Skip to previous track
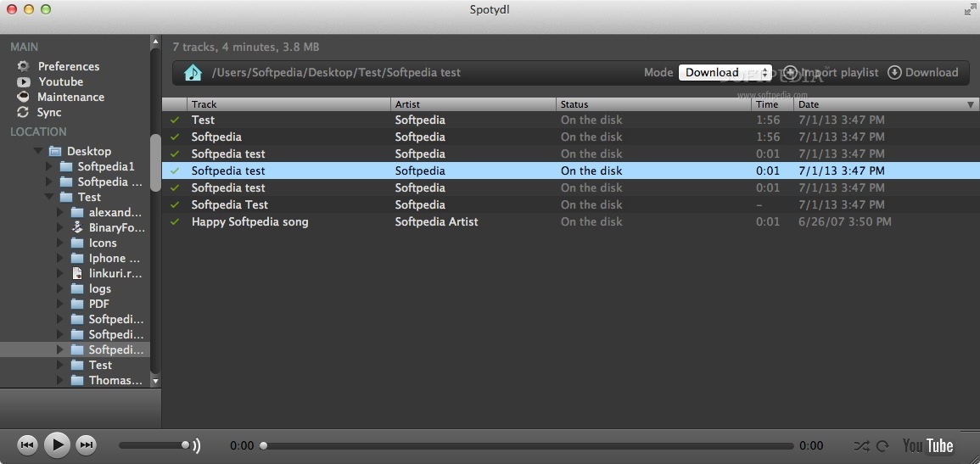The image size is (980, 464). pyautogui.click(x=27, y=444)
